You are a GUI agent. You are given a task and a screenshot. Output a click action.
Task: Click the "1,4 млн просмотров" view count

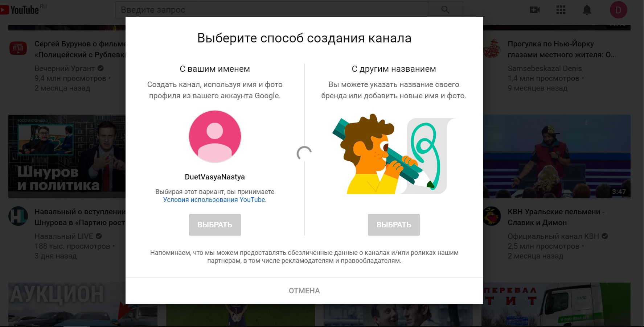click(543, 78)
